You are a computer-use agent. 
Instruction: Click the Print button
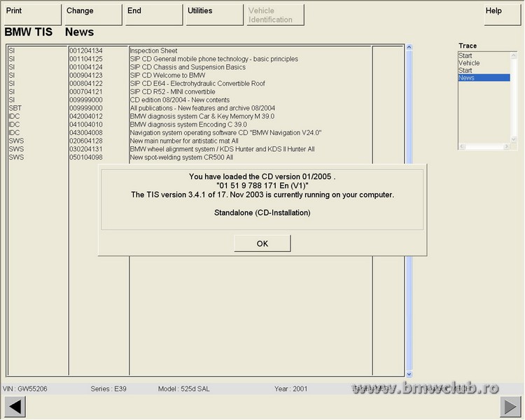[x=33, y=15]
